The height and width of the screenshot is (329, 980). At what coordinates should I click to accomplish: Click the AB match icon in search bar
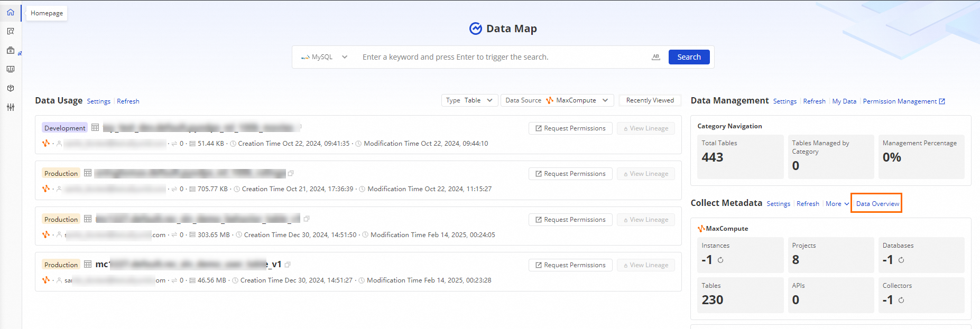(656, 57)
